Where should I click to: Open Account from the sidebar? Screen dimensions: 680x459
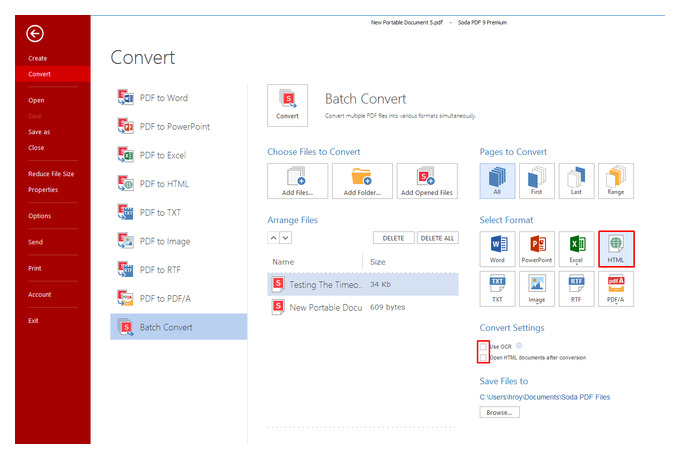coord(39,295)
